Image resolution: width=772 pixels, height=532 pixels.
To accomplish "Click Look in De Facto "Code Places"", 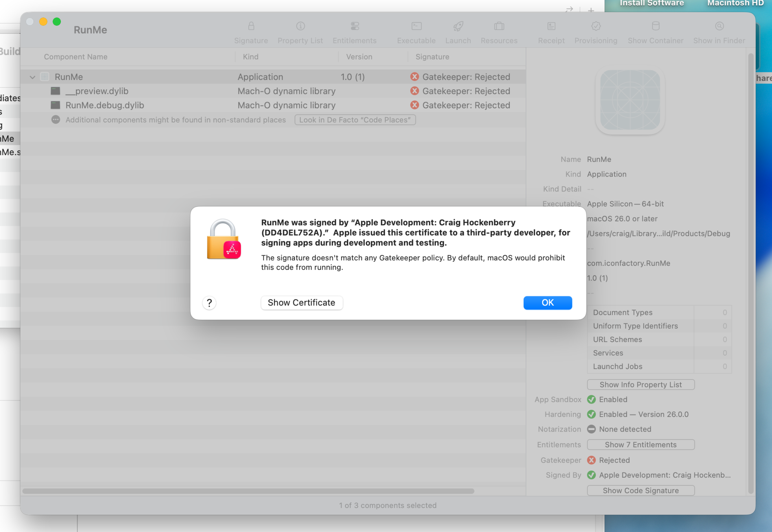I will 355,120.
